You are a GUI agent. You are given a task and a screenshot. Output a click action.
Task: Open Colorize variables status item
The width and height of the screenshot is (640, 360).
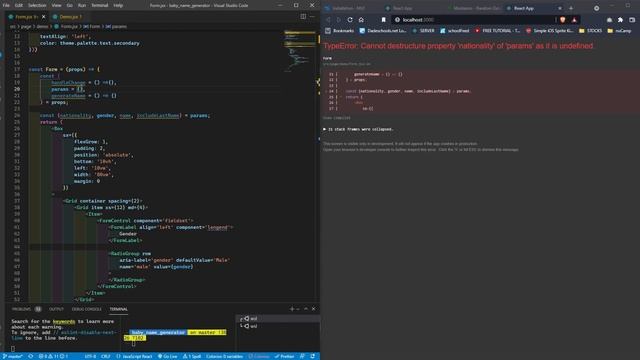click(x=224, y=356)
